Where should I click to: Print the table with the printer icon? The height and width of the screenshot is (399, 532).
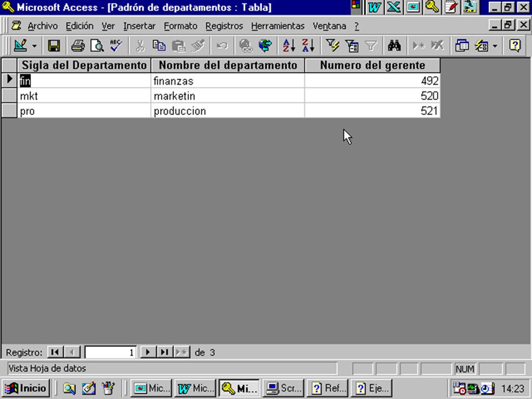tap(78, 45)
